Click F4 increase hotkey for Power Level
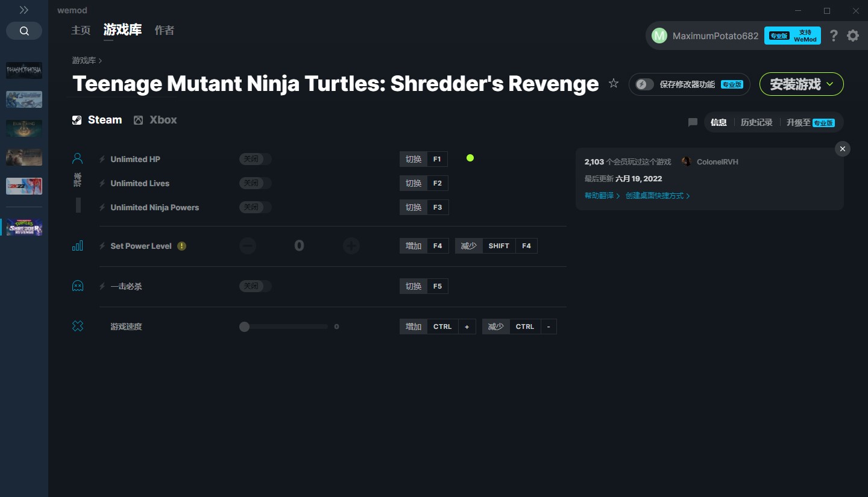 coord(438,246)
